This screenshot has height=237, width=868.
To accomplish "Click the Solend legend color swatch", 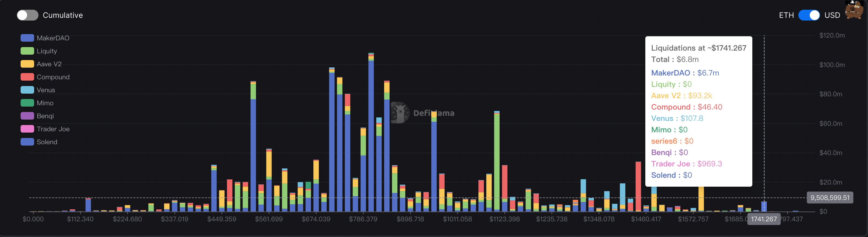I will [x=27, y=142].
